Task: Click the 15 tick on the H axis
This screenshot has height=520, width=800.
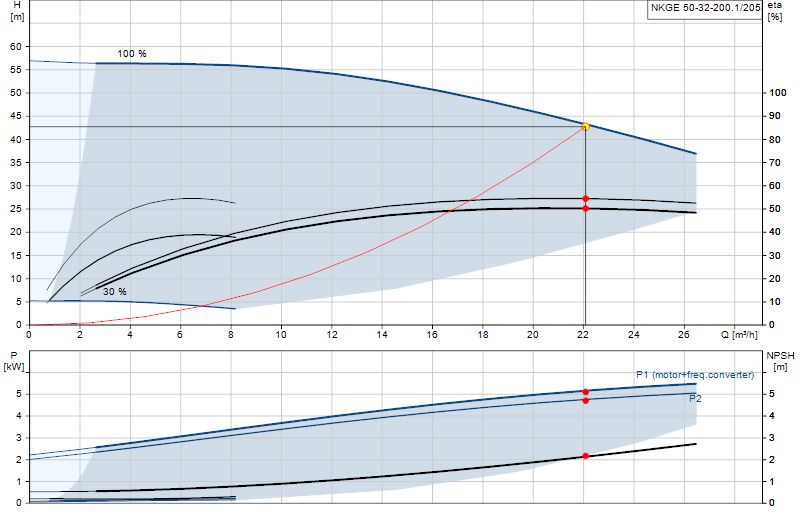Action: [x=16, y=255]
